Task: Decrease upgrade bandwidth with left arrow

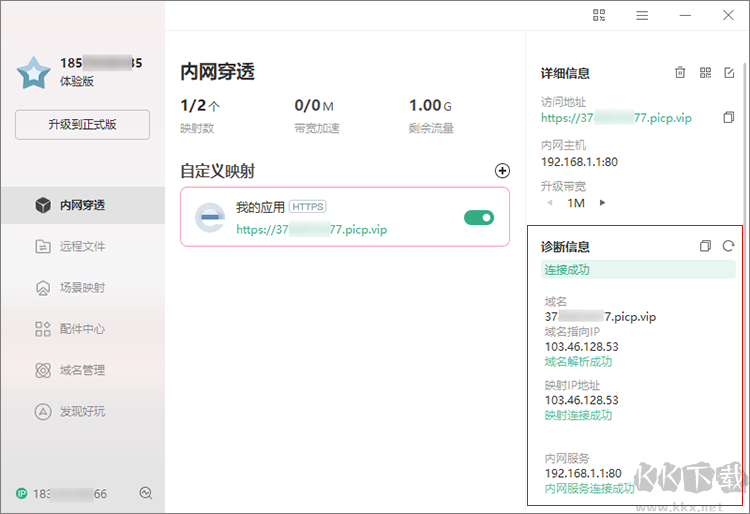Action: tap(548, 203)
